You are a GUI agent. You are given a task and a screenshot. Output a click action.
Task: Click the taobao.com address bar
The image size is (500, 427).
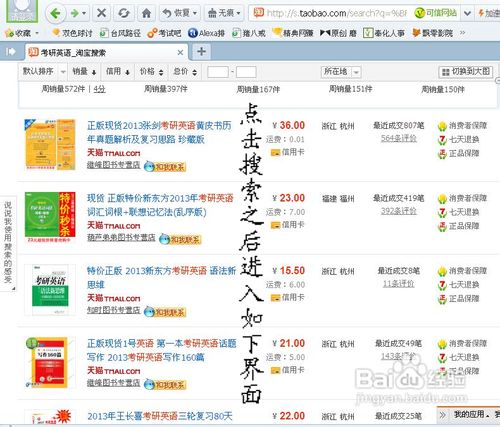click(x=336, y=13)
